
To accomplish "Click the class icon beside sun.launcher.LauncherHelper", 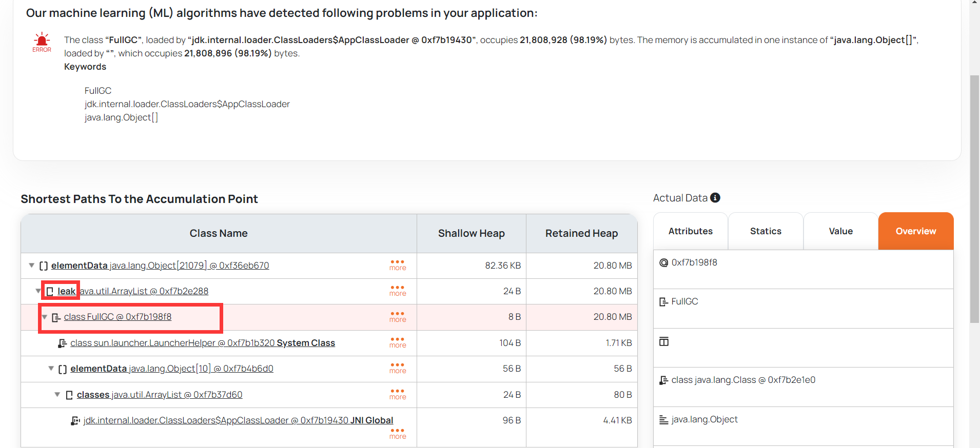I will tap(63, 343).
